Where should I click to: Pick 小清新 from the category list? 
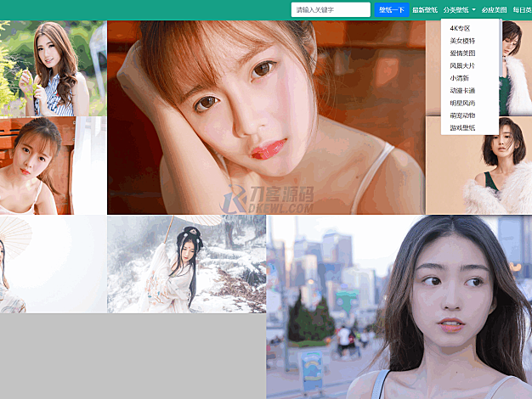point(460,78)
